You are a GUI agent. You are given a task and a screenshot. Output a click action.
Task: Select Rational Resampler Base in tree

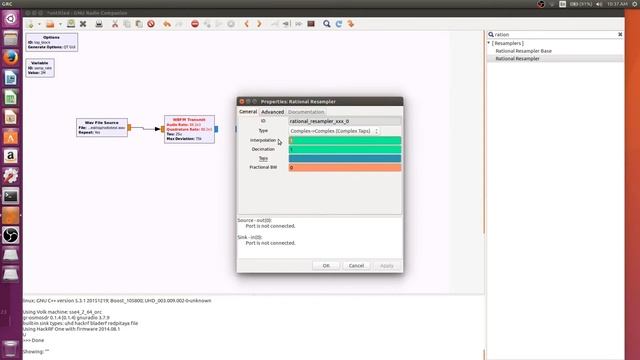(523, 51)
